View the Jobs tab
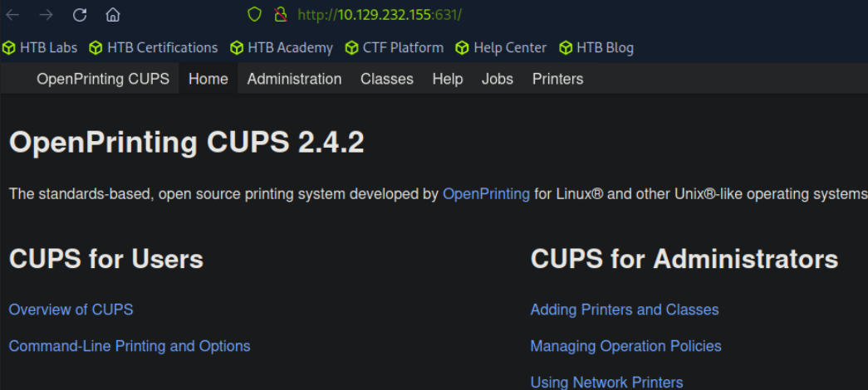The image size is (868, 390). 497,79
